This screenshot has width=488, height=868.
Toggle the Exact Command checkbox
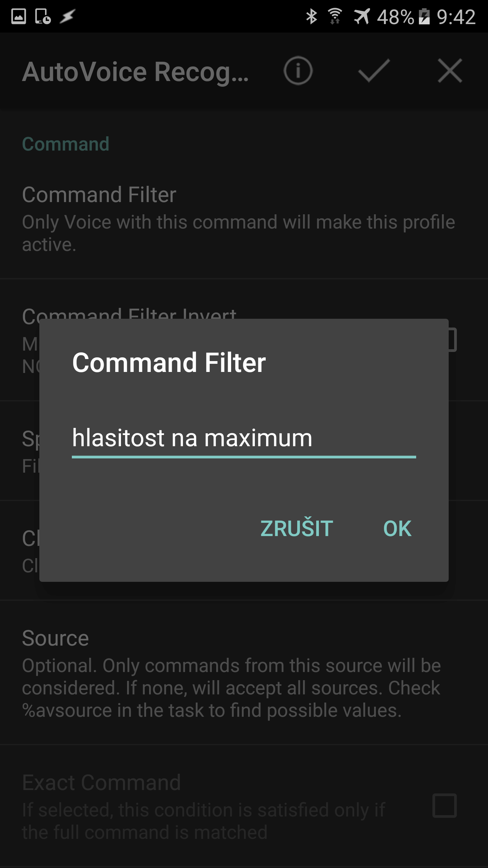pyautogui.click(x=444, y=806)
